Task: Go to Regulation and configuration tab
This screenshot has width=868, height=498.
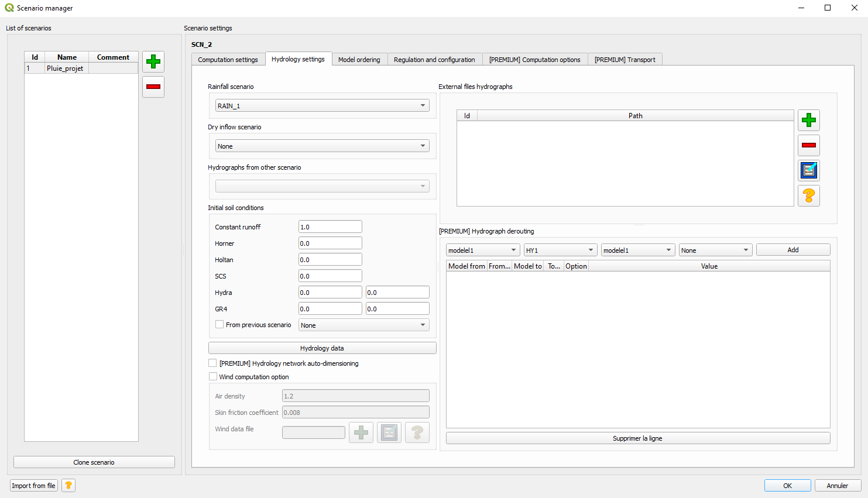Action: point(434,60)
